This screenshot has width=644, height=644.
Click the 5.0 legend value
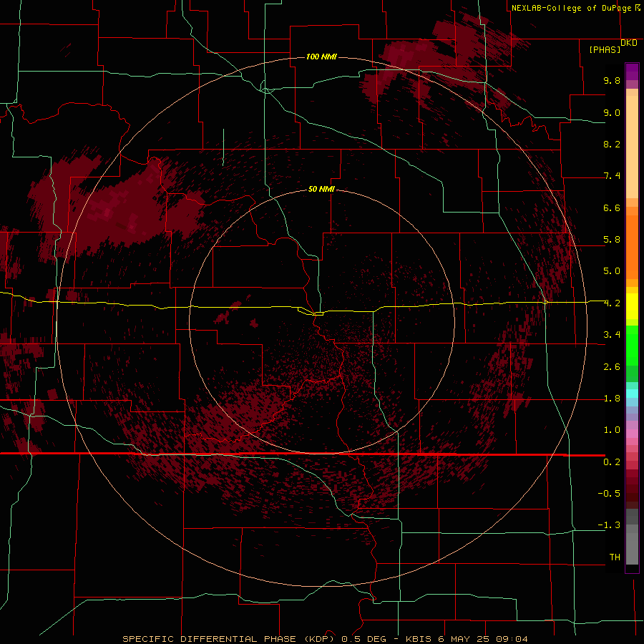pyautogui.click(x=612, y=271)
